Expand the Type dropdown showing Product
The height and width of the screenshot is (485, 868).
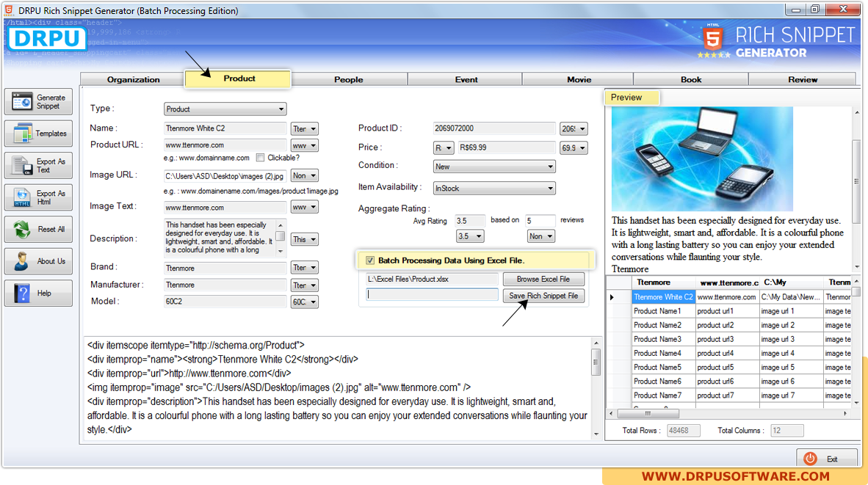(x=225, y=109)
